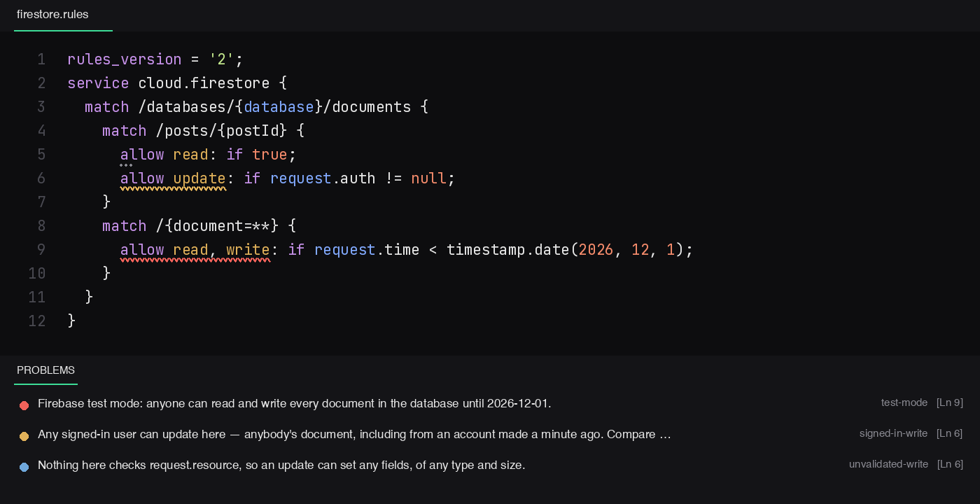
Task: Click '{database}' wildcard on line 3
Action: coord(279,107)
